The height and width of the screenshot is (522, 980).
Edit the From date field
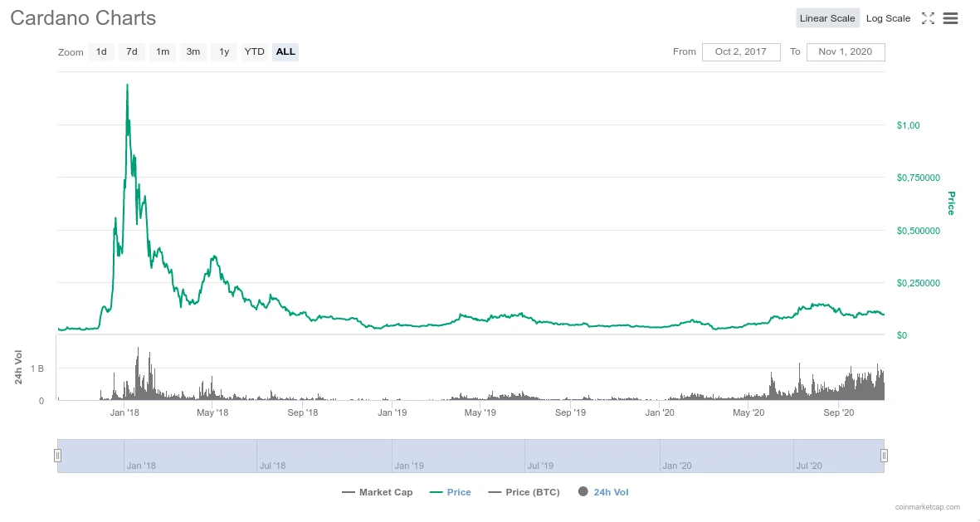[741, 52]
